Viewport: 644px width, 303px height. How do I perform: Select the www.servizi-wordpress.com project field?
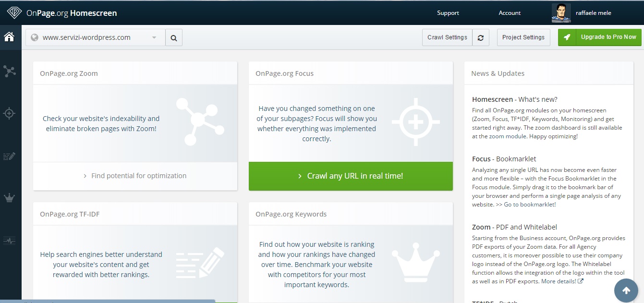(96, 37)
